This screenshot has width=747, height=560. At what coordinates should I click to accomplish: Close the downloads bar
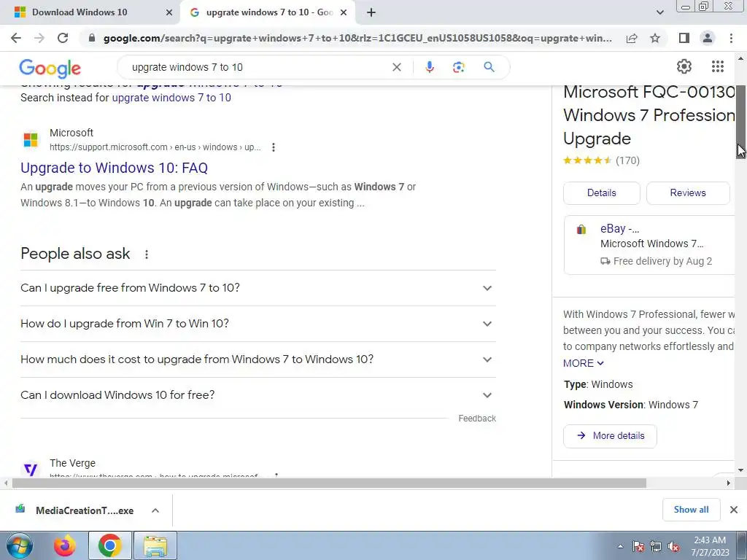[734, 510]
